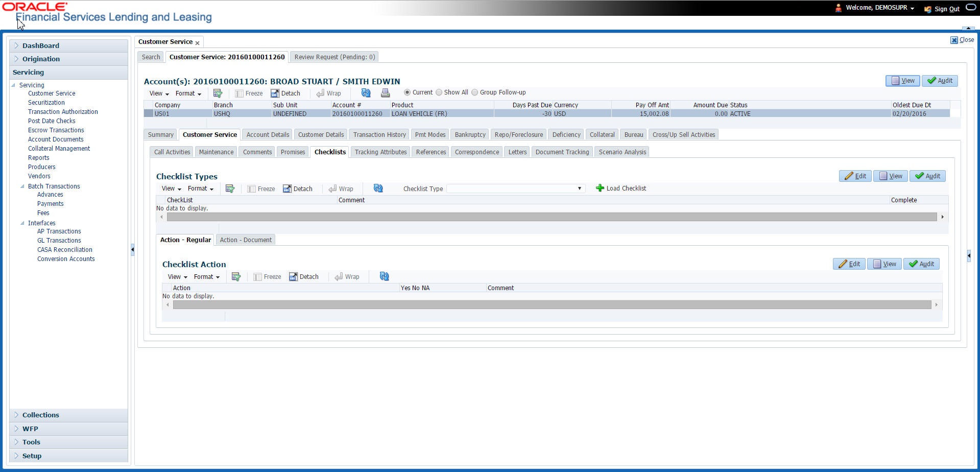Screen dimensions: 980x472
Task: Expand the WFP section
Action: [x=16, y=429]
